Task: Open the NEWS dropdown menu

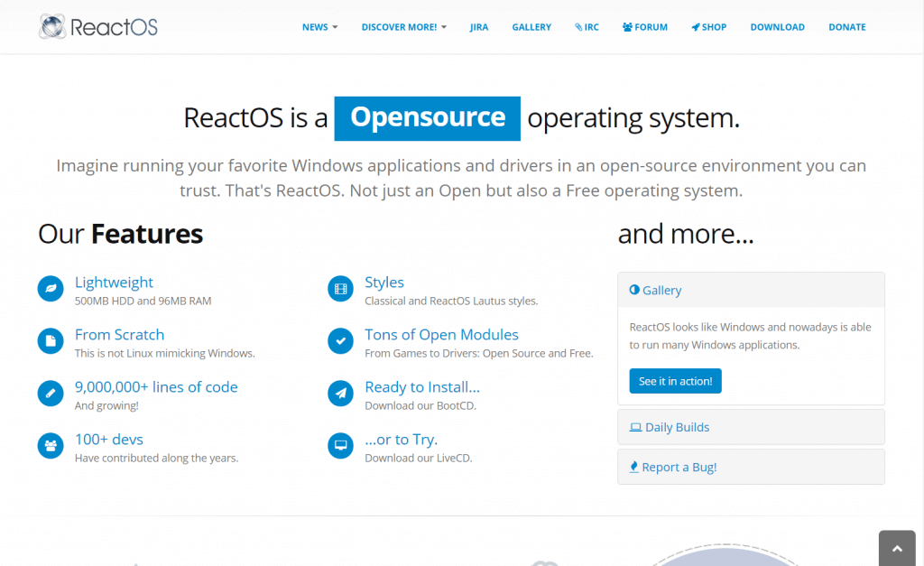Action: point(320,27)
